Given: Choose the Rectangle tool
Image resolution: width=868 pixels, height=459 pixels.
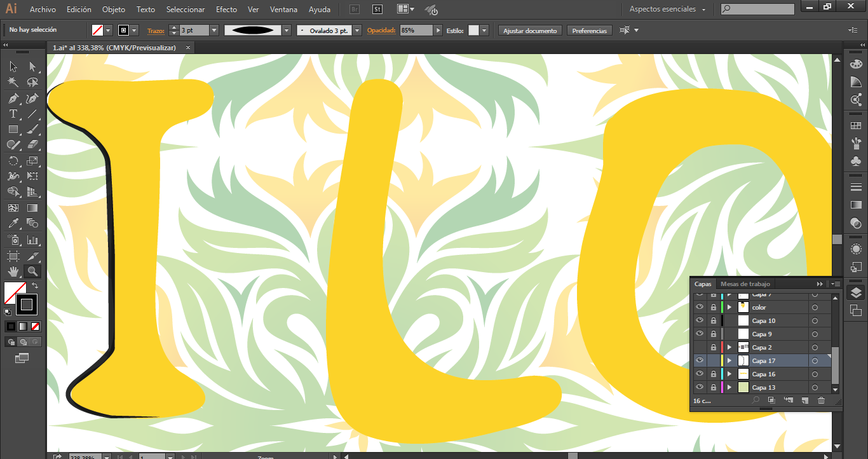Looking at the screenshot, I should pos(13,129).
